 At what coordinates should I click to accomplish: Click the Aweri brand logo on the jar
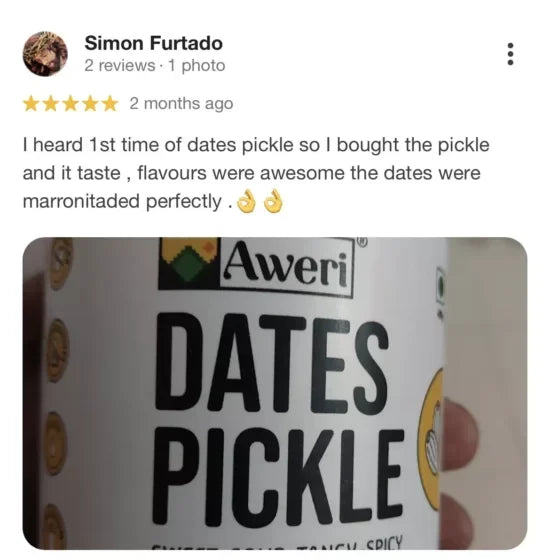(256, 266)
